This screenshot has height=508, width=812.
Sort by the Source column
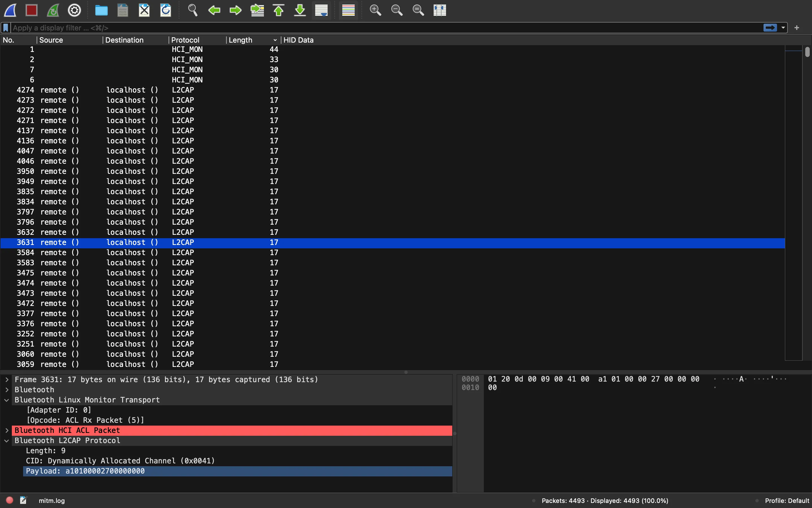pos(69,40)
